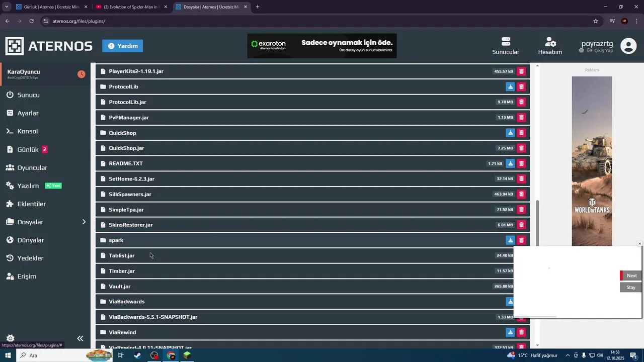Expand the Dosyalar submenu arrow
The image size is (644, 362).
tap(84, 222)
